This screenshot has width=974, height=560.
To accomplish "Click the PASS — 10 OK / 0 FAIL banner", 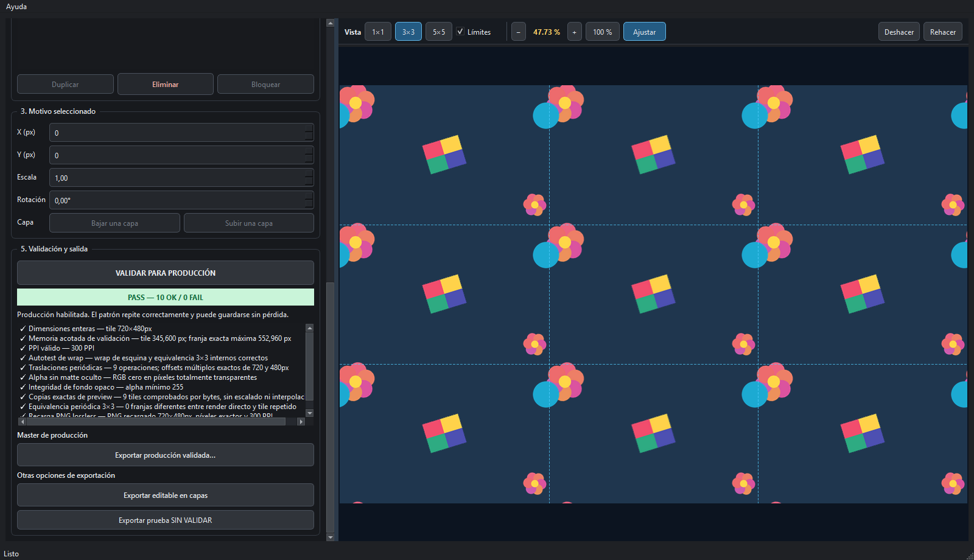I will 166,297.
